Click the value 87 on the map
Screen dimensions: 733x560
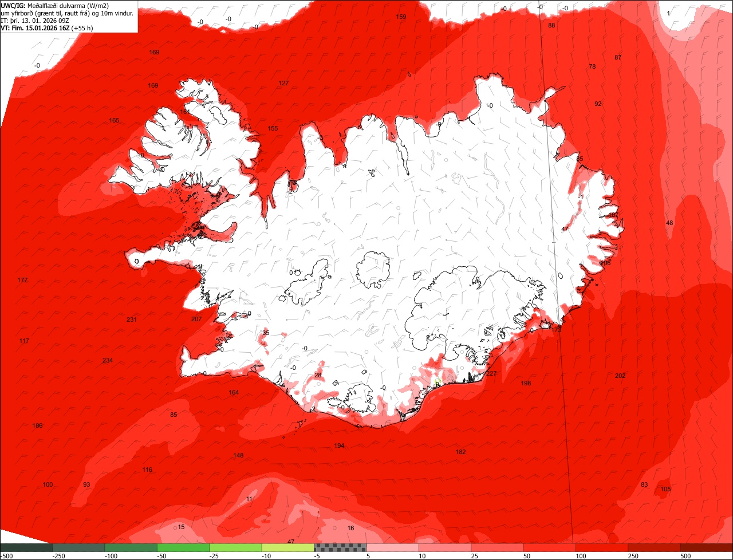[x=618, y=57]
